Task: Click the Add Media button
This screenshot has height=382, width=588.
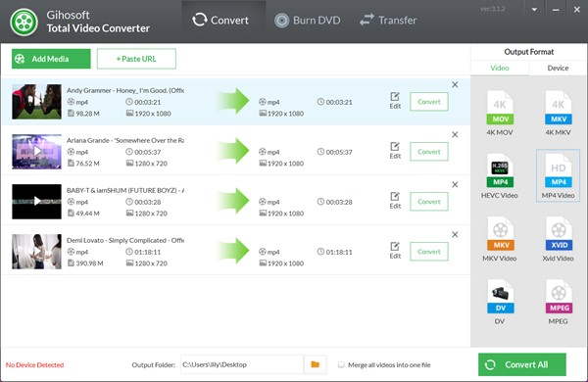Action: [x=51, y=59]
